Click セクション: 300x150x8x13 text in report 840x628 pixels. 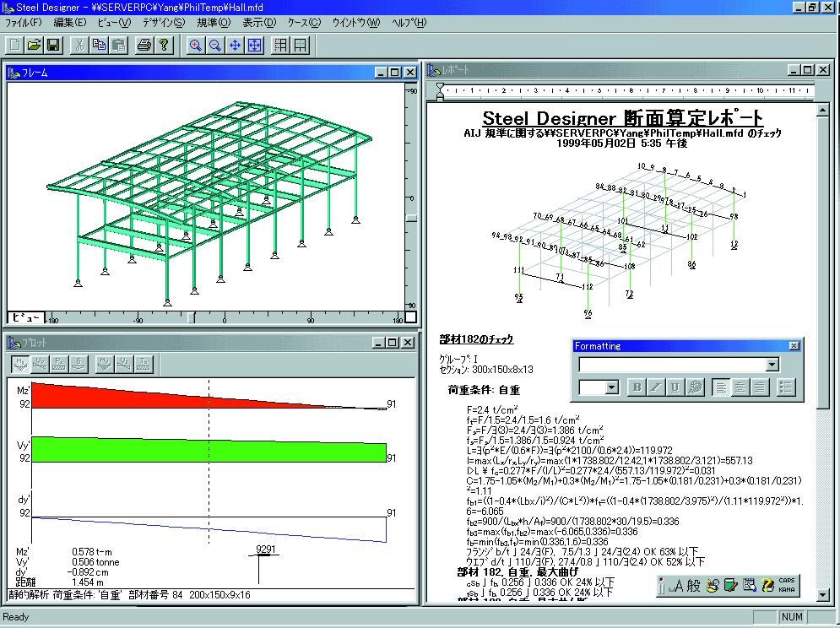click(486, 369)
